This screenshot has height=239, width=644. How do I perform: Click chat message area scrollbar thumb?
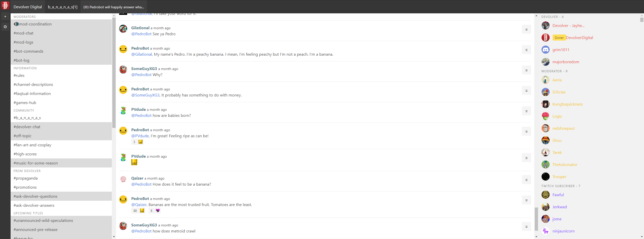[x=536, y=219]
